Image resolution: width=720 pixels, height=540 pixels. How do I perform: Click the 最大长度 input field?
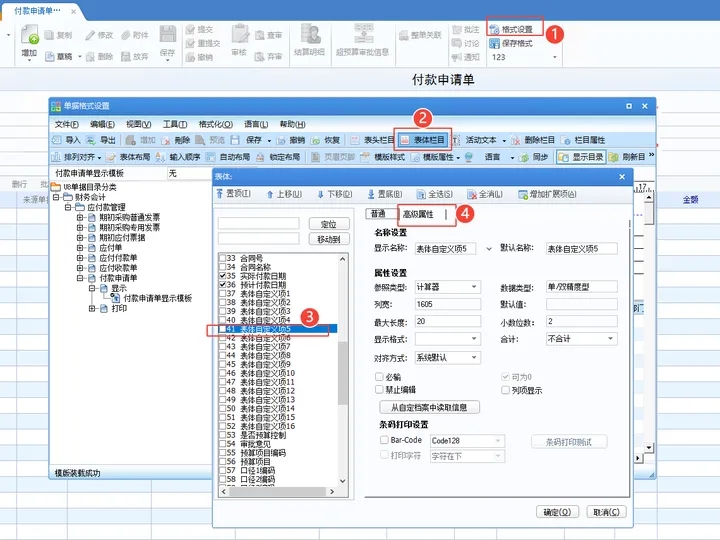point(448,321)
